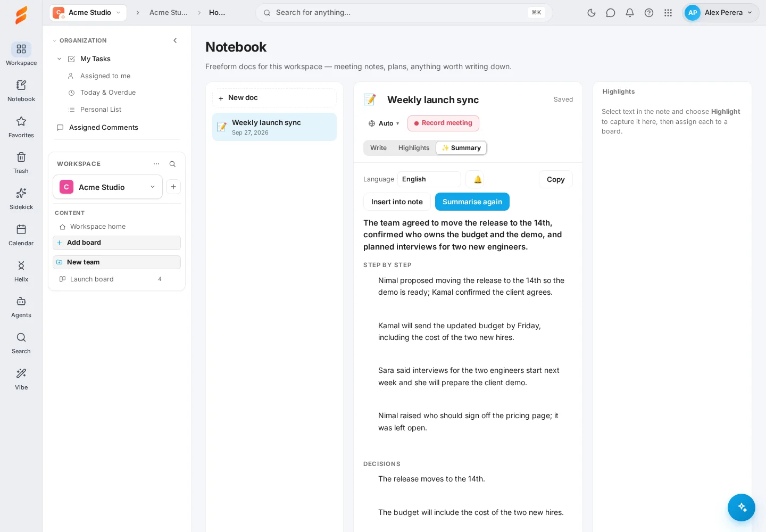The image size is (766, 532).
Task: Open Search in the left rail
Action: click(21, 343)
